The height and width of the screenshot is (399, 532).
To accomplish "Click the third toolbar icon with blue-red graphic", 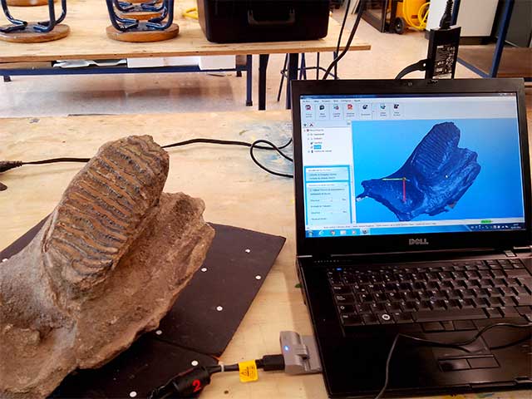I will pos(337,107).
